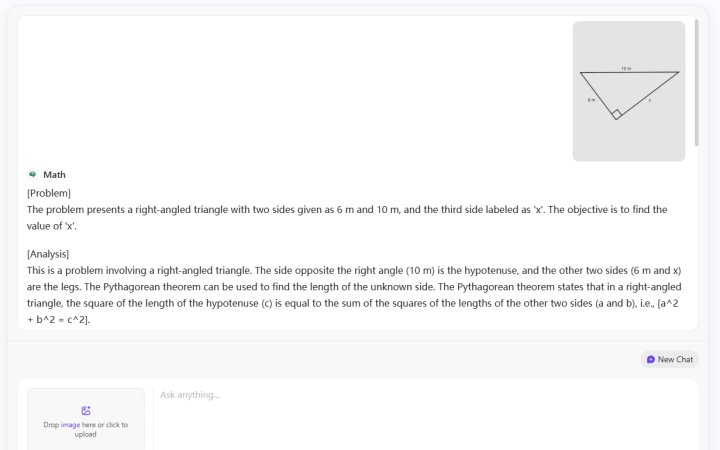Click the Drop image upload zone
This screenshot has width=720, height=450.
pyautogui.click(x=86, y=419)
